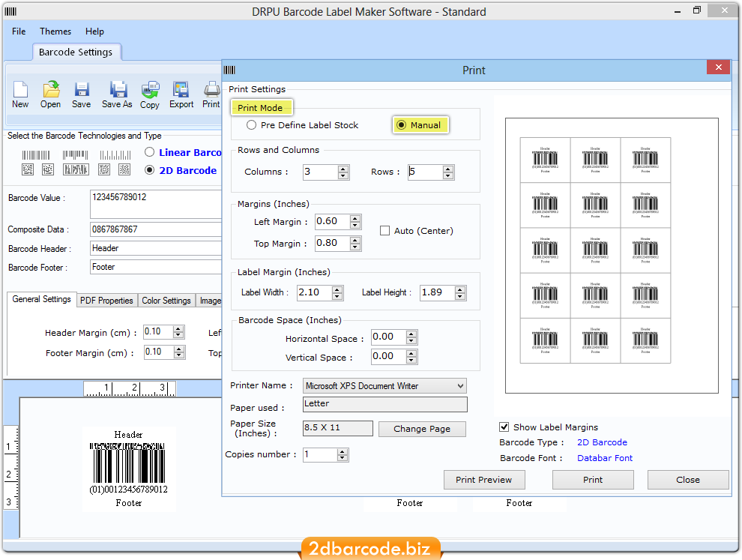Minimize the main application window

(x=678, y=11)
